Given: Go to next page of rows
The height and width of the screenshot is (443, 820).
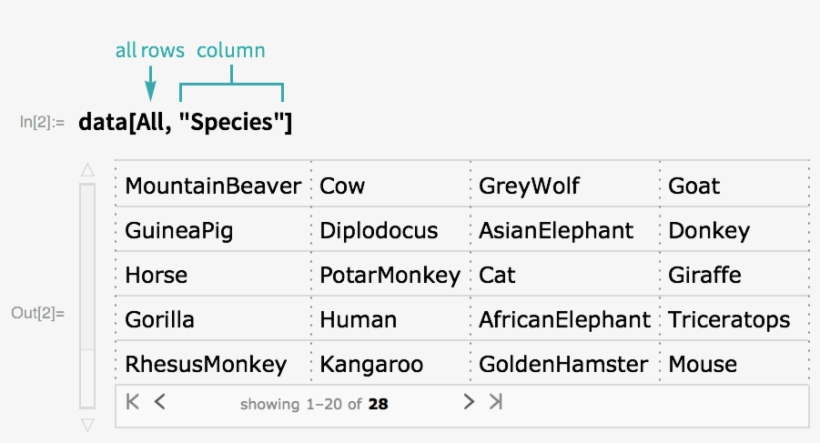Looking at the screenshot, I should (468, 402).
